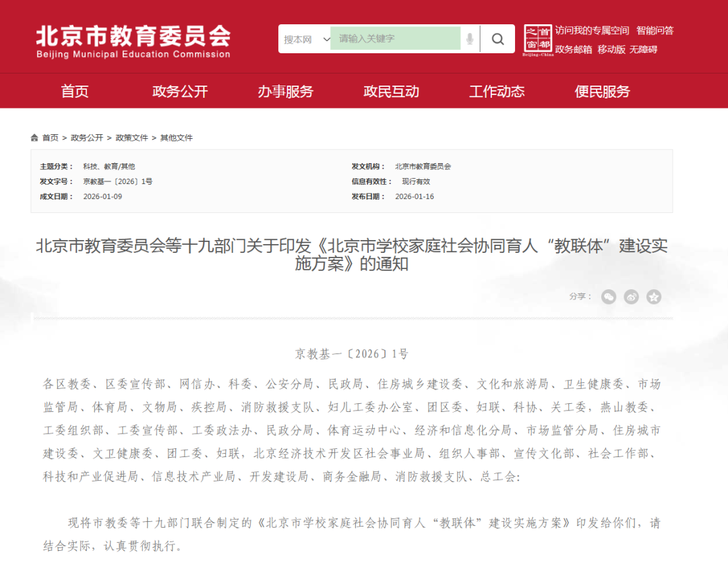Navigate to 便民服务 section

pos(602,92)
